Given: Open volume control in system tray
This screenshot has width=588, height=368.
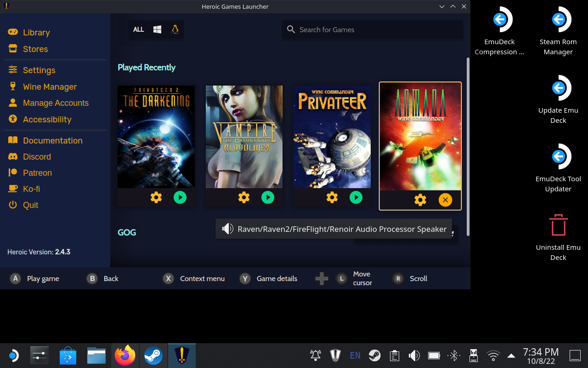Looking at the screenshot, I should coord(414,355).
